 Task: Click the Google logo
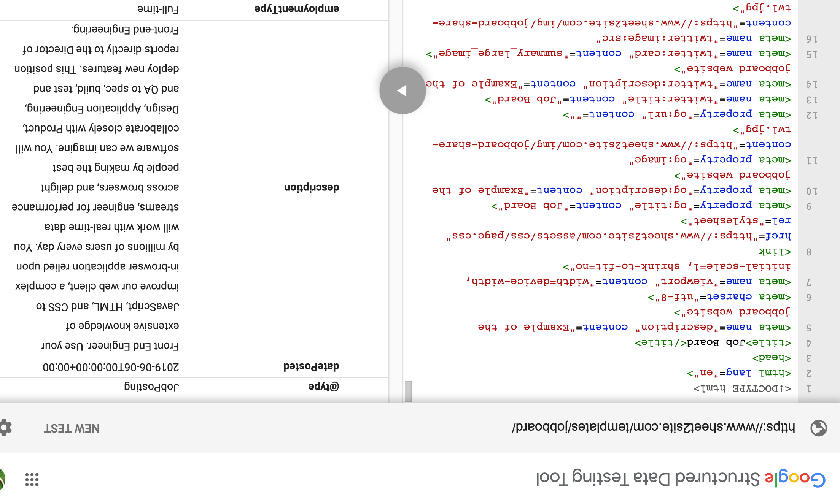795,479
